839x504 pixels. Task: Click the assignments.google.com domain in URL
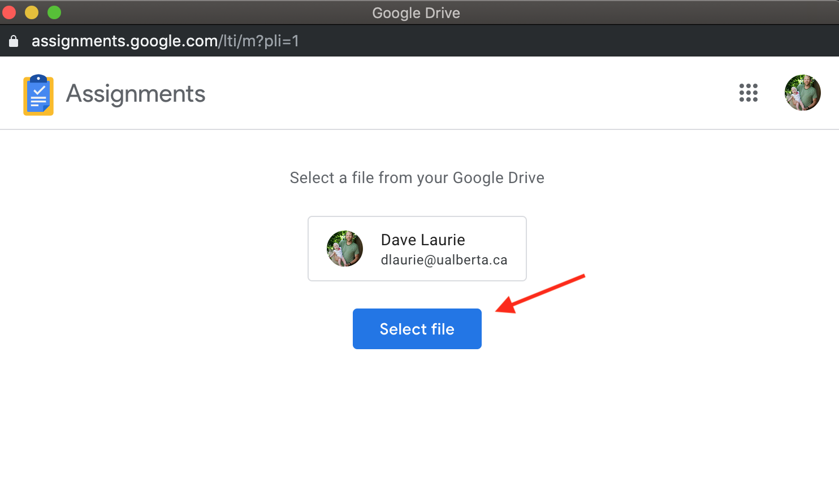[124, 41]
